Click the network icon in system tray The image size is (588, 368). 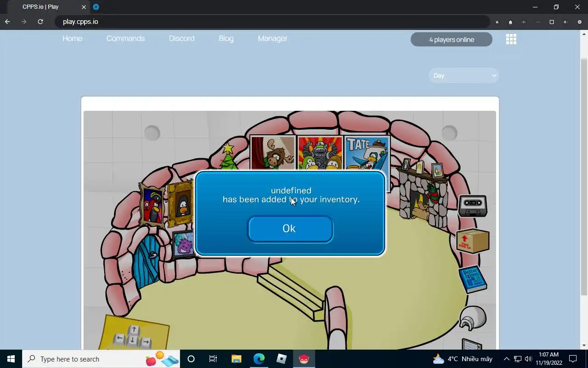[x=518, y=359]
